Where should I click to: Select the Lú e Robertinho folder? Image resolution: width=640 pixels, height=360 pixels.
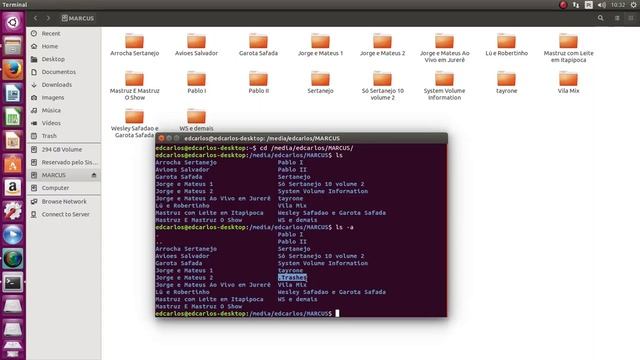point(507,45)
